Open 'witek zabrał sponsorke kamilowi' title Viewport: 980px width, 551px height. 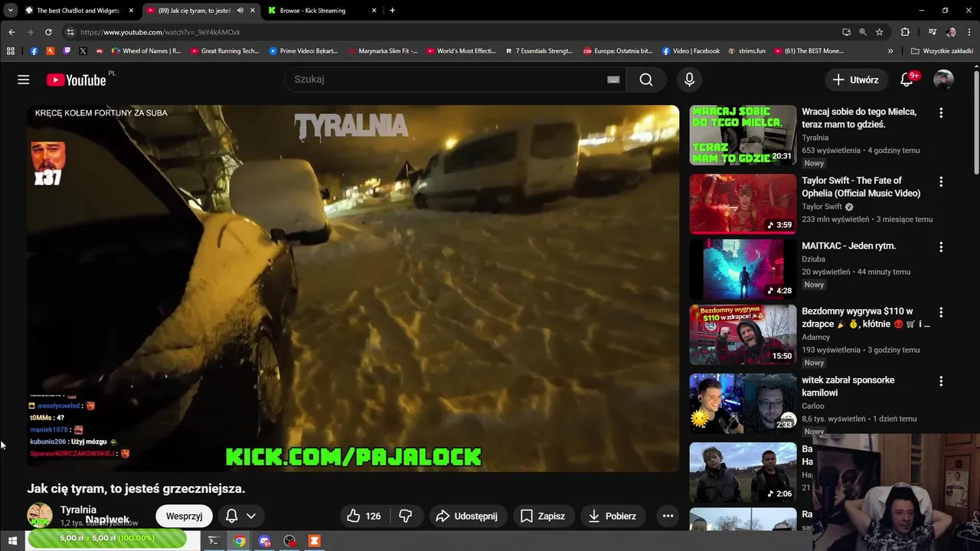848,386
